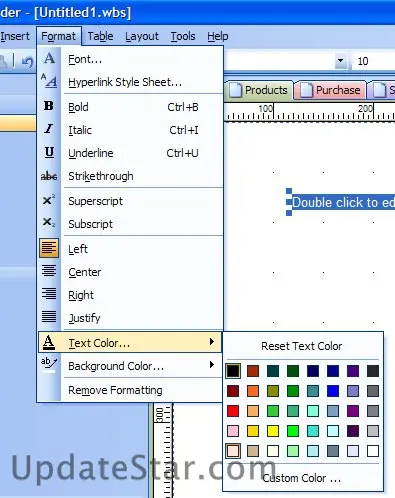Pick the bright red color swatch

(233, 411)
